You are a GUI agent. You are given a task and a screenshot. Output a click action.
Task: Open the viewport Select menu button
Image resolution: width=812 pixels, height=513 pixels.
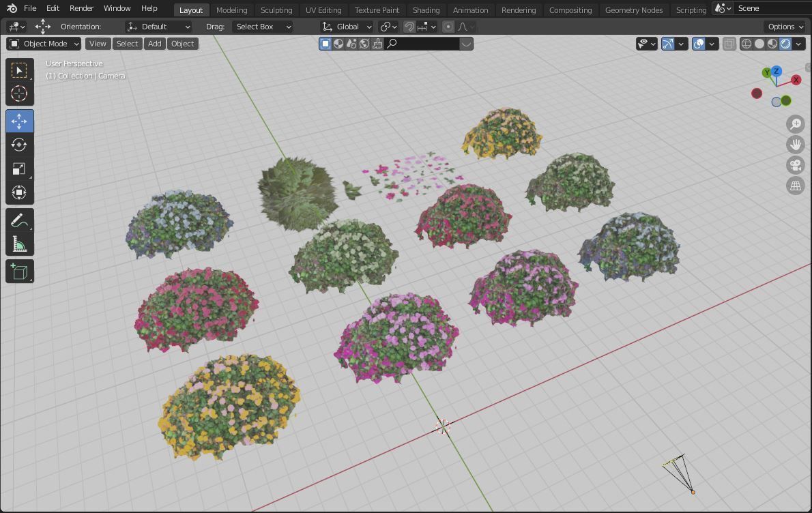click(x=127, y=44)
